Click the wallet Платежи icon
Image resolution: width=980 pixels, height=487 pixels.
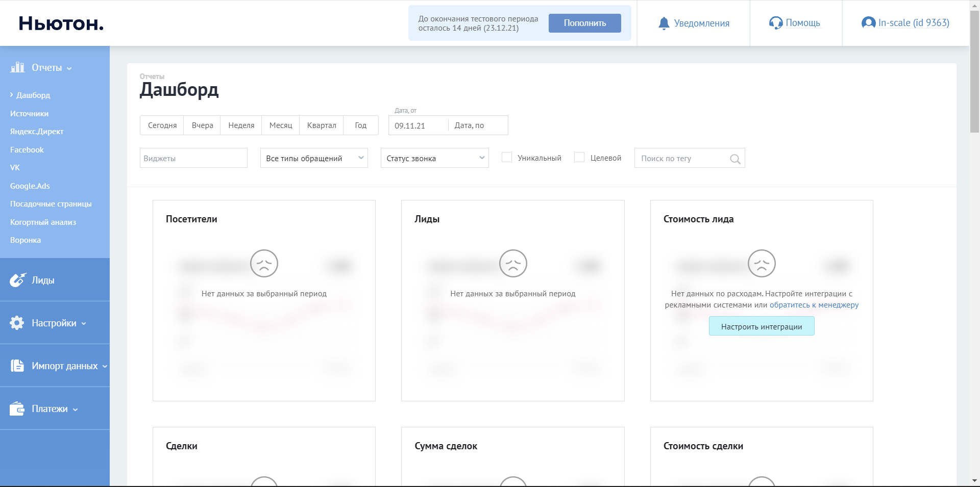[17, 408]
